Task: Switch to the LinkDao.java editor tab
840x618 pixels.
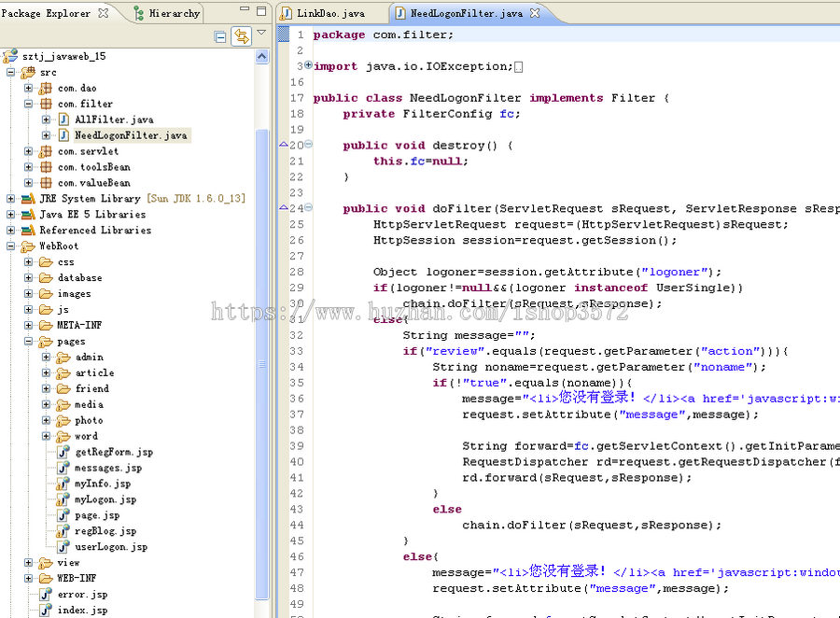Action: pyautogui.click(x=331, y=13)
